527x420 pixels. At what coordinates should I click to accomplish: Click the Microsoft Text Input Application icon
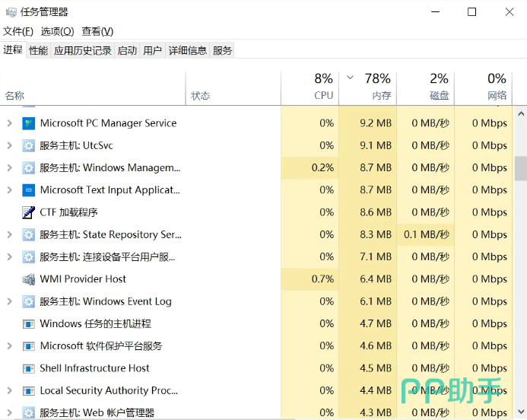[x=29, y=190]
